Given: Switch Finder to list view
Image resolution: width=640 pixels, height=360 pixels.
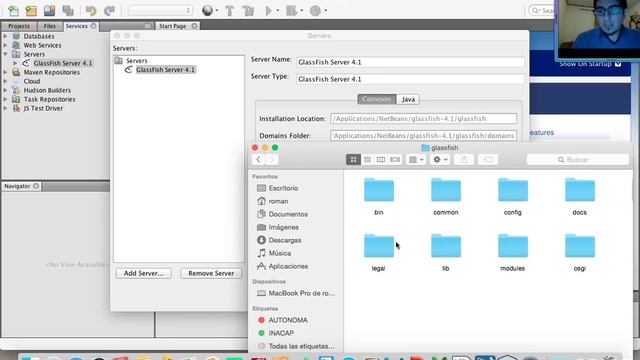Looking at the screenshot, I should [x=367, y=160].
